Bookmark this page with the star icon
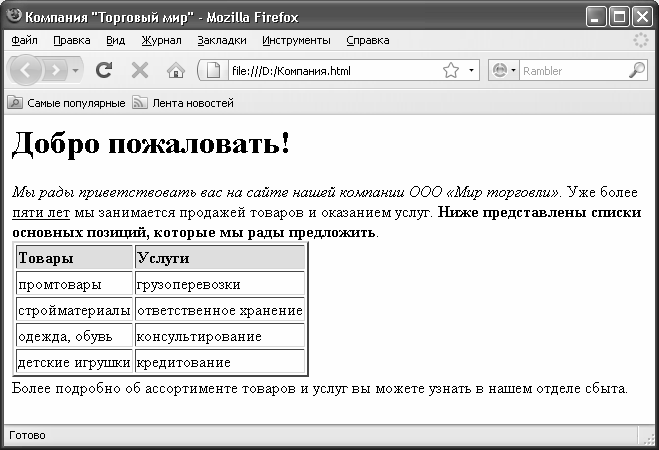The width and height of the screenshot is (659, 450). click(x=450, y=71)
